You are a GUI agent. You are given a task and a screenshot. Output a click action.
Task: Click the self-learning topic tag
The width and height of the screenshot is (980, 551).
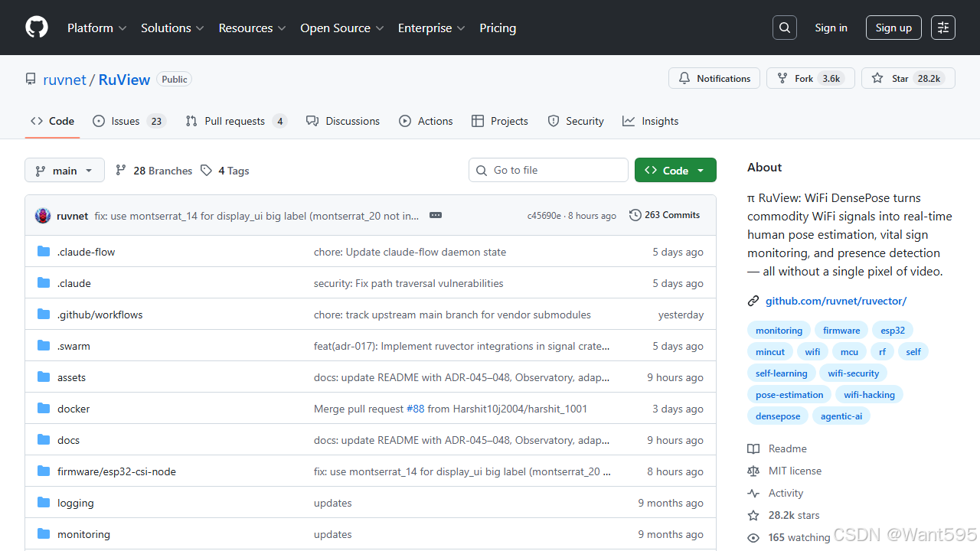pyautogui.click(x=781, y=373)
